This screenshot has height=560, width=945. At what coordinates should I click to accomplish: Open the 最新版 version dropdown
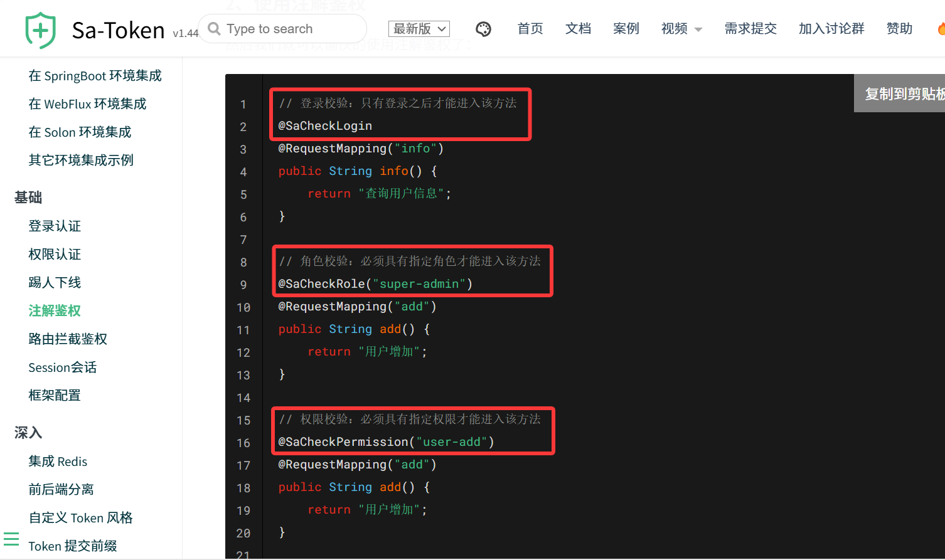coord(419,29)
